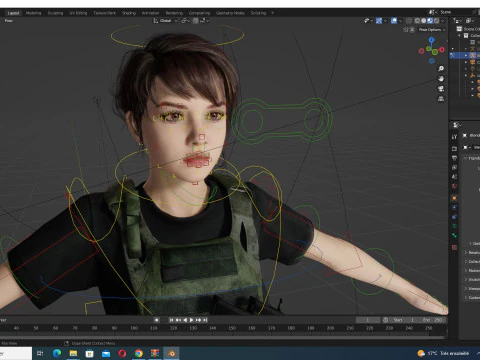Open the Geometry Nodes workspace tab
Screen dimensions: 480x360
click(x=230, y=13)
